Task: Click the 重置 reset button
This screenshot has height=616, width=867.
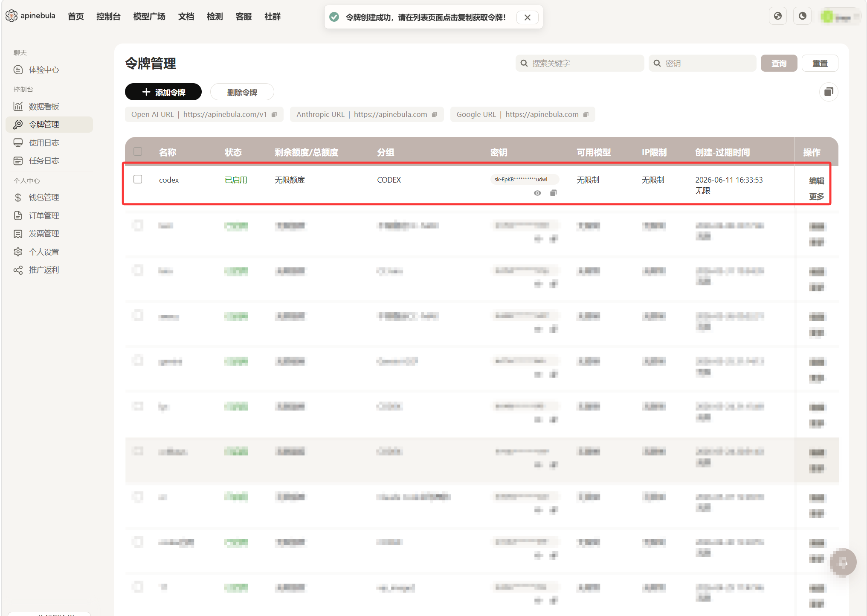Action: [820, 63]
